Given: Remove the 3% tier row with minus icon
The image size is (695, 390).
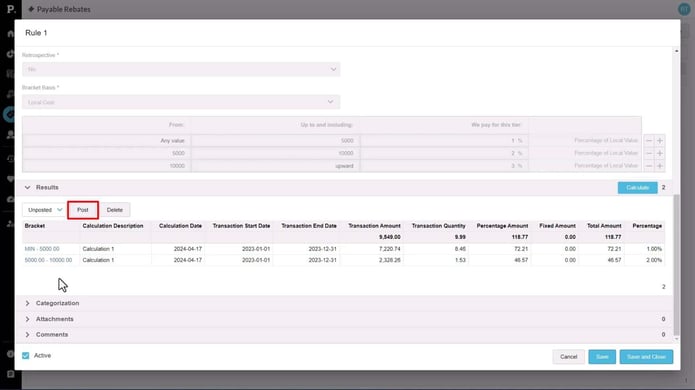Looking at the screenshot, I should pos(648,166).
